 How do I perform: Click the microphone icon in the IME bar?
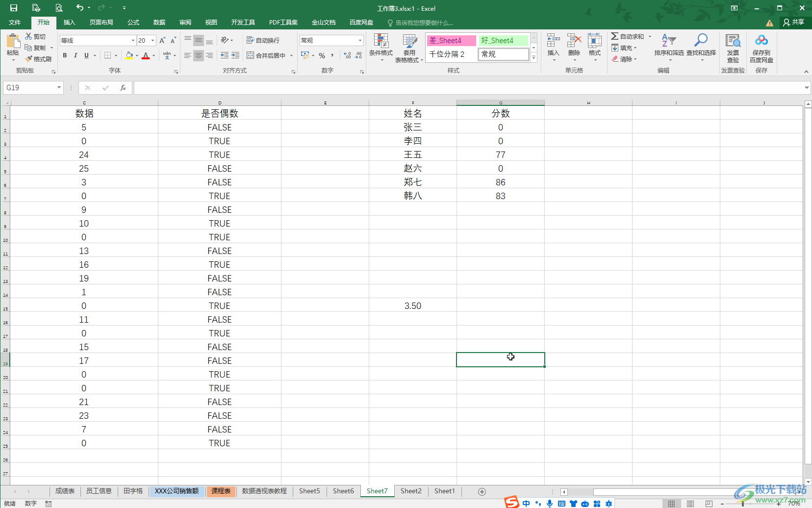click(550, 503)
